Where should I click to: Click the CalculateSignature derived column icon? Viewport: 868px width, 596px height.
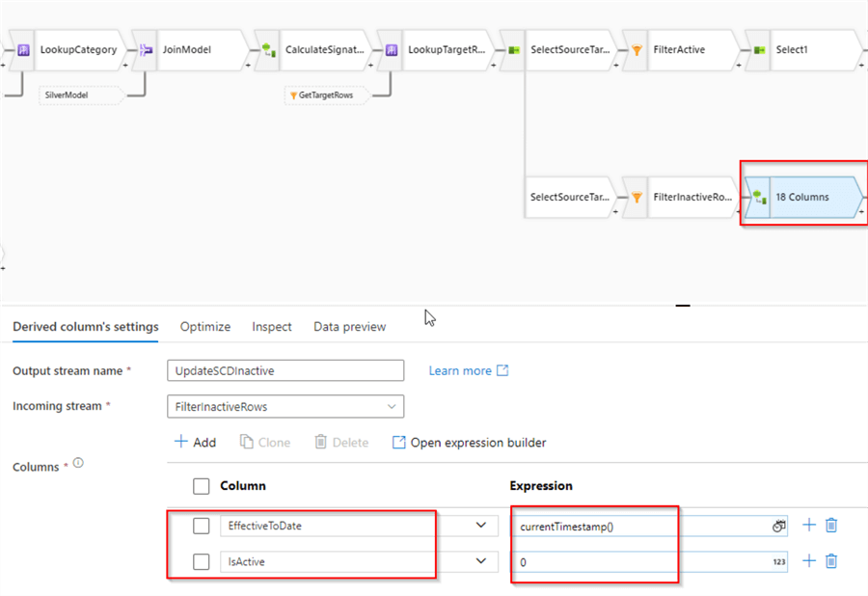tap(269, 49)
